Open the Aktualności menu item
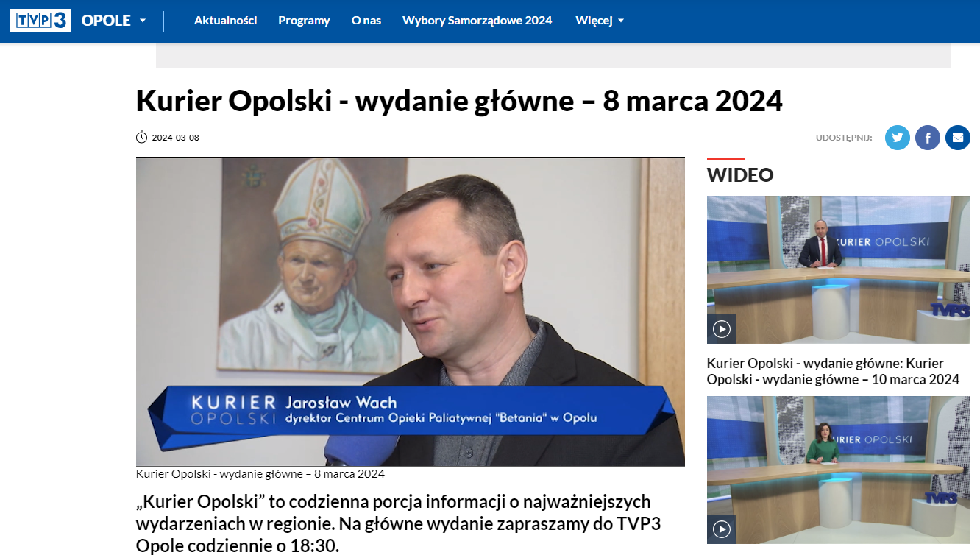 click(x=225, y=21)
